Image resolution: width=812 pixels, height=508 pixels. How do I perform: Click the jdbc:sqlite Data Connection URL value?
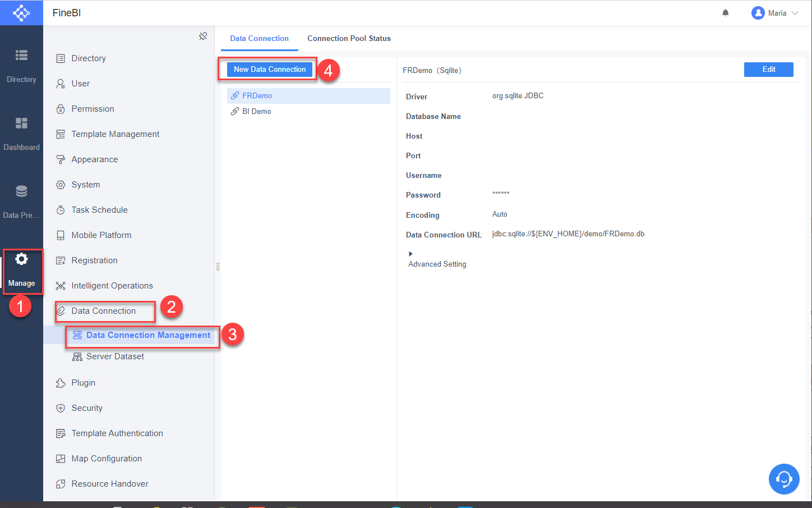(x=568, y=234)
